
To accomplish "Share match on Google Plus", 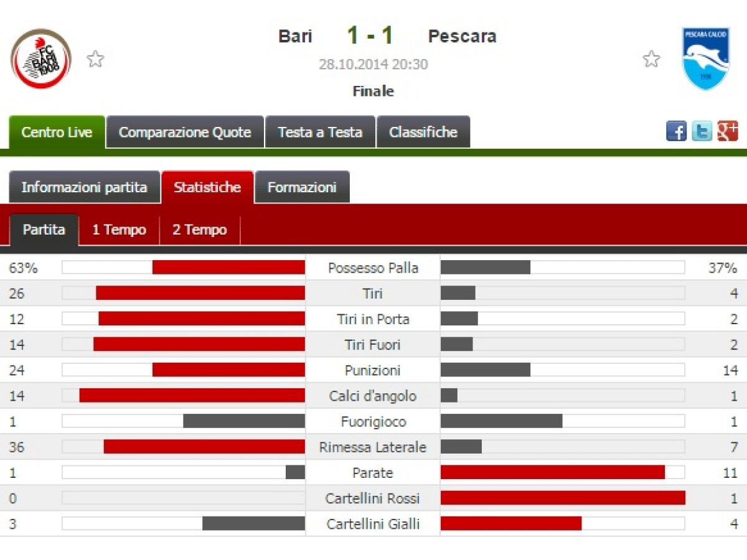I will point(727,131).
